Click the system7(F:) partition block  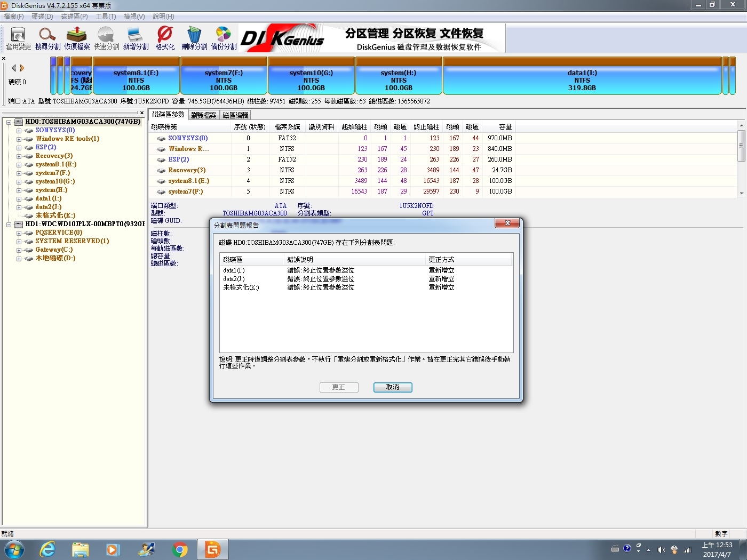click(224, 76)
